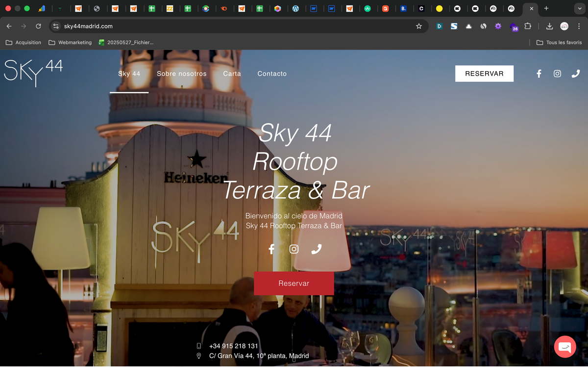Open Instagram from the header icon
588x368 pixels.
(x=557, y=74)
